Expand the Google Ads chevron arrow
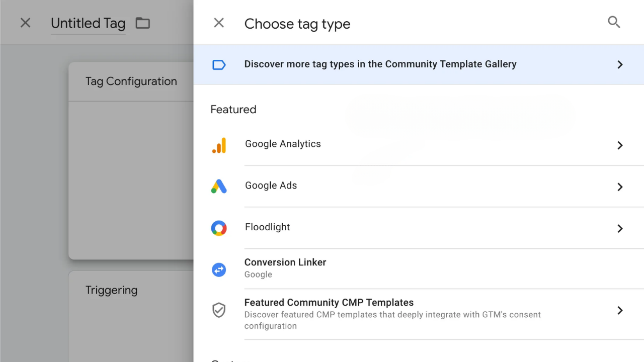This screenshot has width=644, height=362. pyautogui.click(x=620, y=187)
